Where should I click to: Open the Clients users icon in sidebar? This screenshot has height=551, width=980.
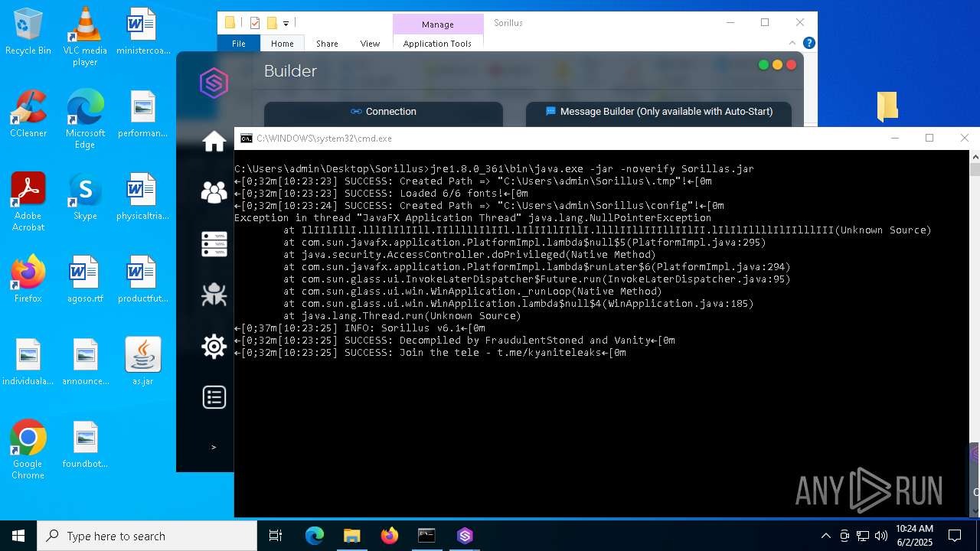tap(214, 192)
